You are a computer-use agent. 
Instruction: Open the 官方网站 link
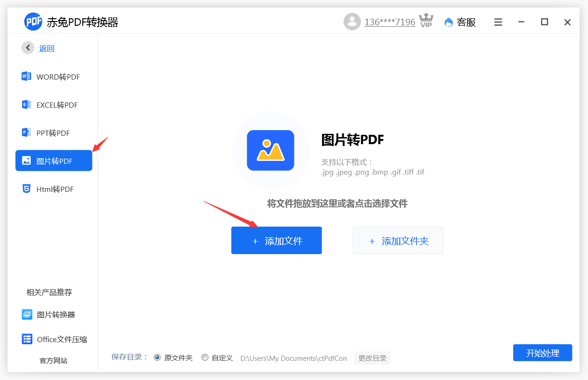[53, 360]
